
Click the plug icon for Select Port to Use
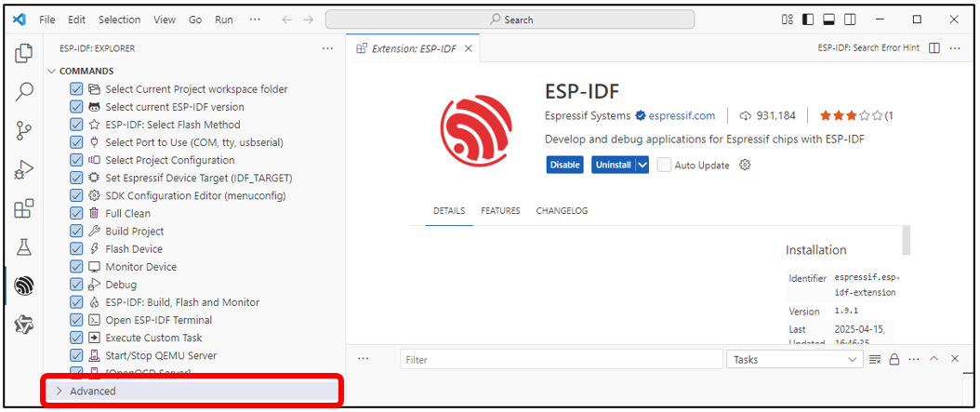tap(95, 142)
